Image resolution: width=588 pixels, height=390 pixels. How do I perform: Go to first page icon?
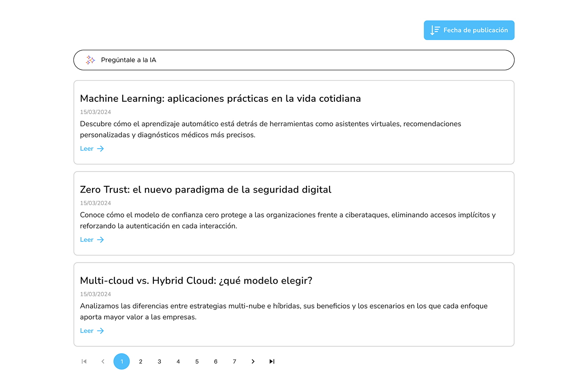coord(84,362)
